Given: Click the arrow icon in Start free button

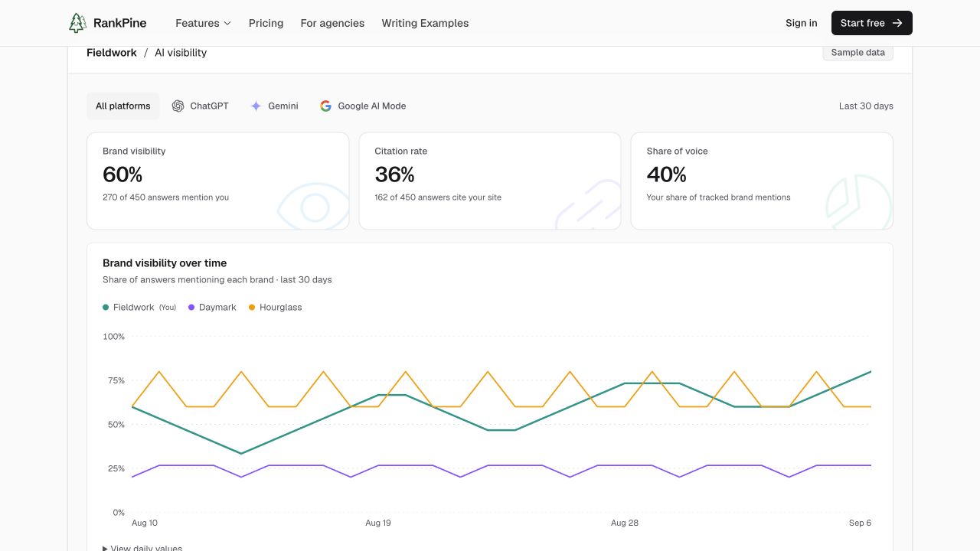Looking at the screenshot, I should (897, 23).
